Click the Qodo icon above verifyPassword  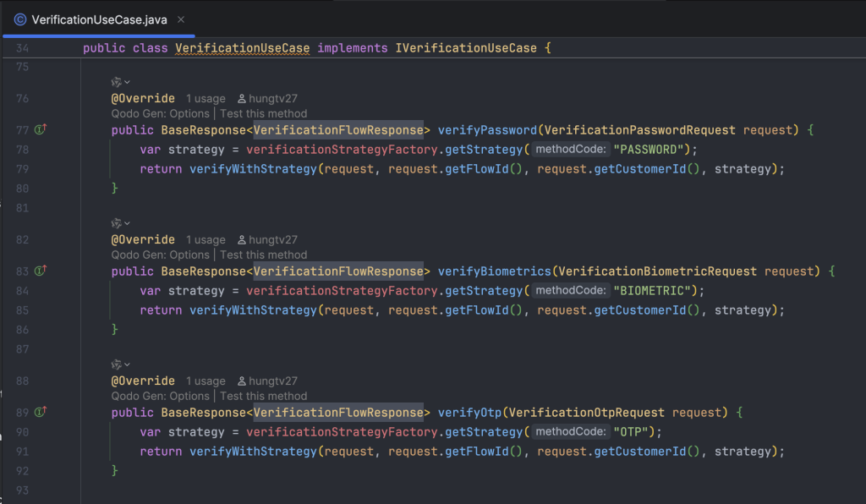tap(116, 82)
